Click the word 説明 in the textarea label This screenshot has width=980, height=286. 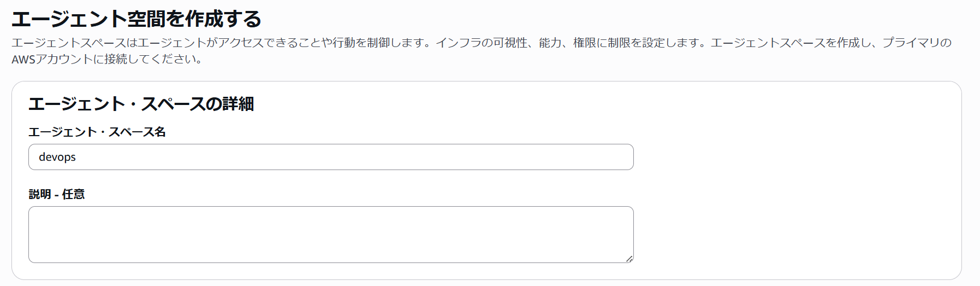click(40, 194)
